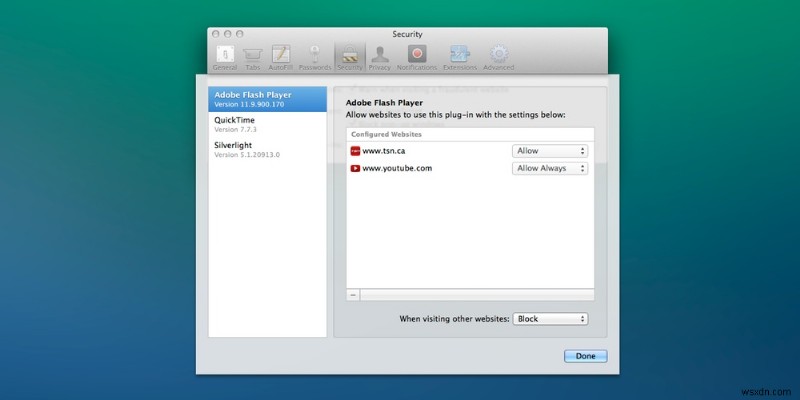Open the www.youtube.com Allow Always dropdown

point(550,168)
